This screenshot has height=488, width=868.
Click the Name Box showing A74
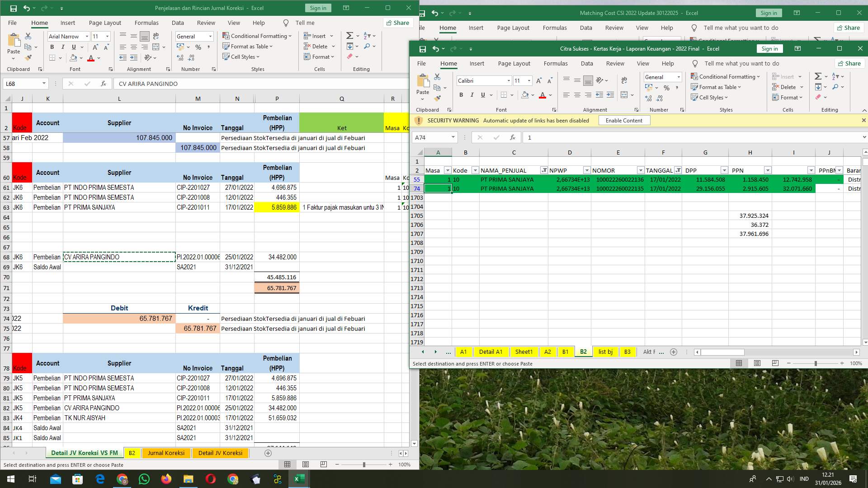pyautogui.click(x=433, y=137)
